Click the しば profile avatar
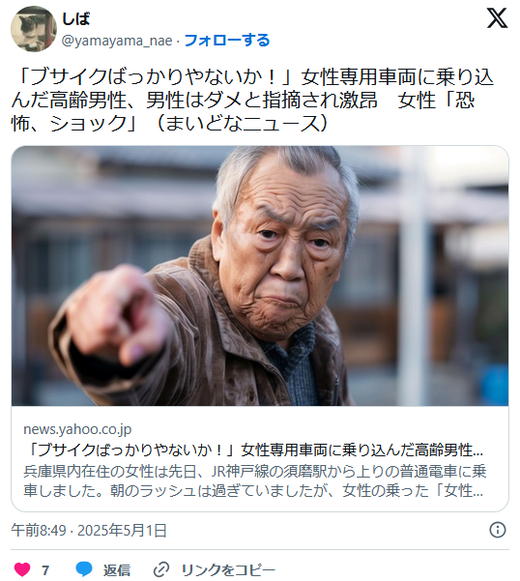This screenshot has width=520, height=581. (33, 29)
